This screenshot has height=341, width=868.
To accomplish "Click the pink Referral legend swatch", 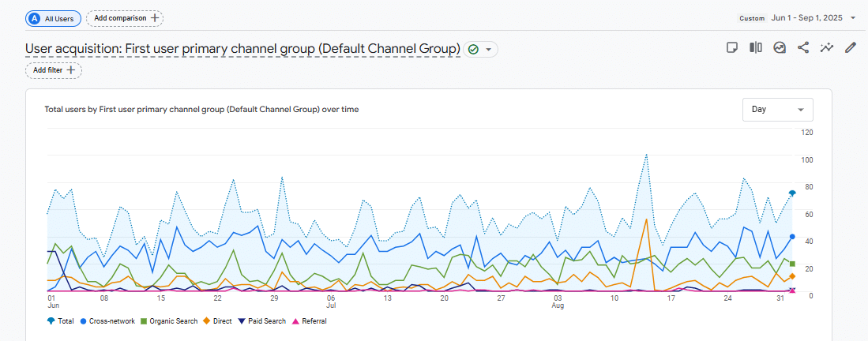I will coord(297,321).
